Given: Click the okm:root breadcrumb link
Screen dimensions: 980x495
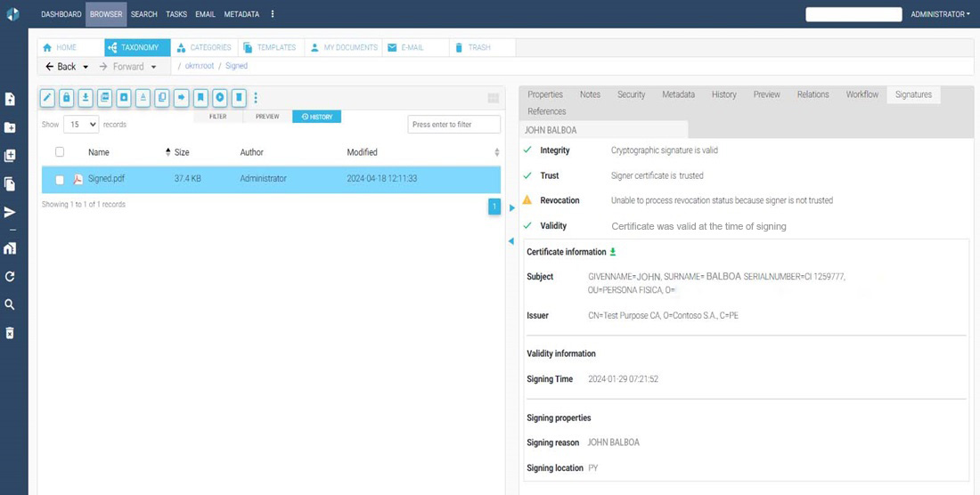Looking at the screenshot, I should click(x=199, y=66).
